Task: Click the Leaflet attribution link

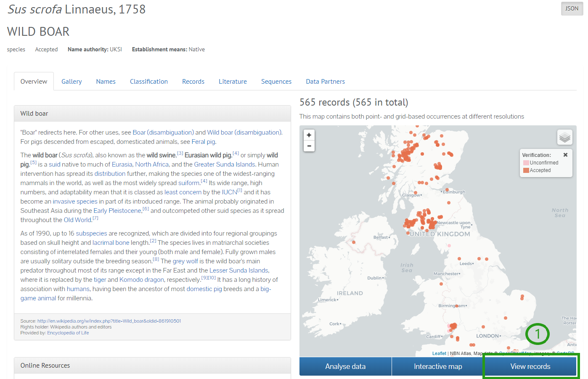Action: [x=439, y=353]
